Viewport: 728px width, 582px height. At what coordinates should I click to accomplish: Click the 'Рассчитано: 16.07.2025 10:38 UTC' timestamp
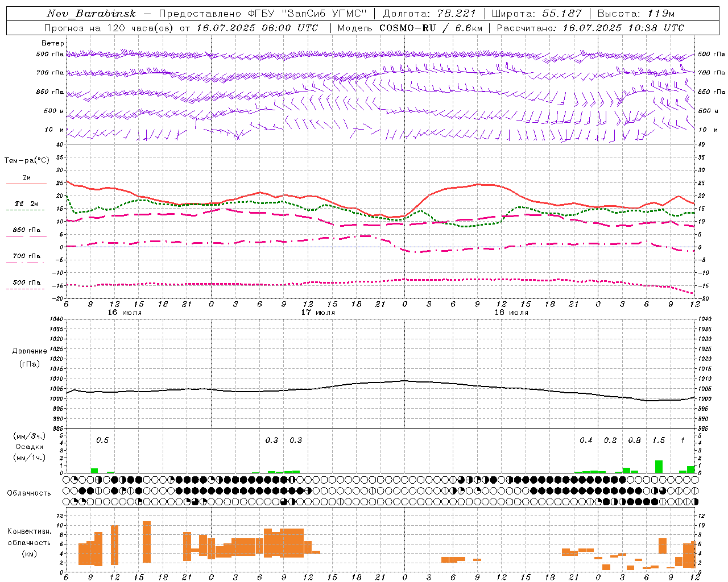[590, 28]
